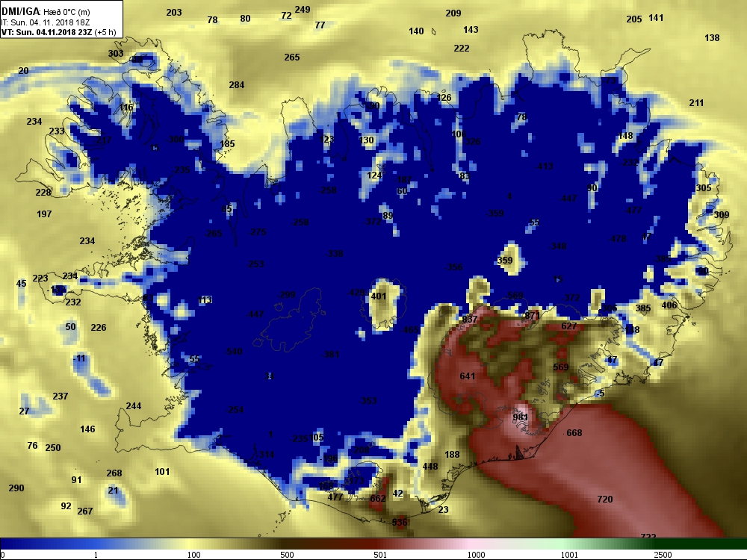Screen dimensions: 747x560
Task: Click the map value '-356'
Action: pos(453,267)
